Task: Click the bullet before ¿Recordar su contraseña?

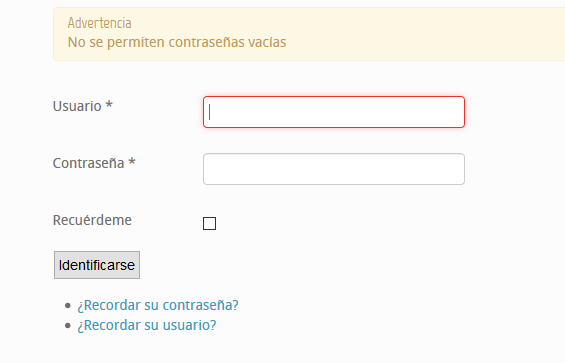Action: click(68, 306)
